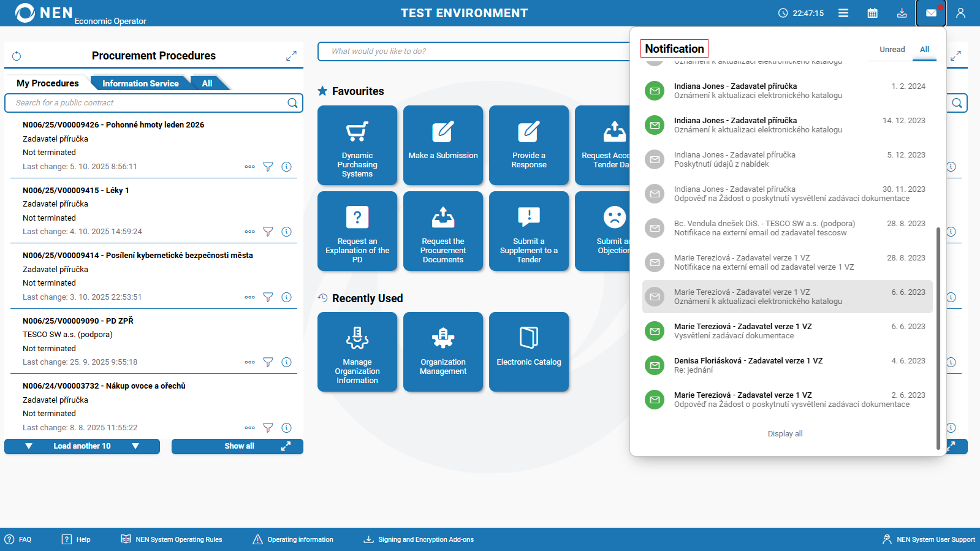
Task: Click filter icon for Léky 1 procedure
Action: pos(268,232)
